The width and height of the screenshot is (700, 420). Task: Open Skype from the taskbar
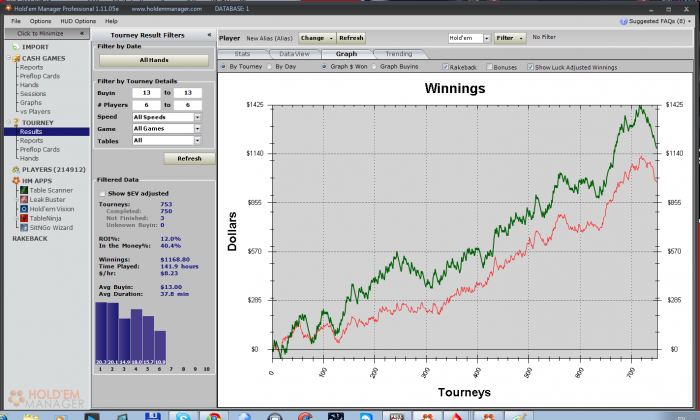(x=183, y=416)
